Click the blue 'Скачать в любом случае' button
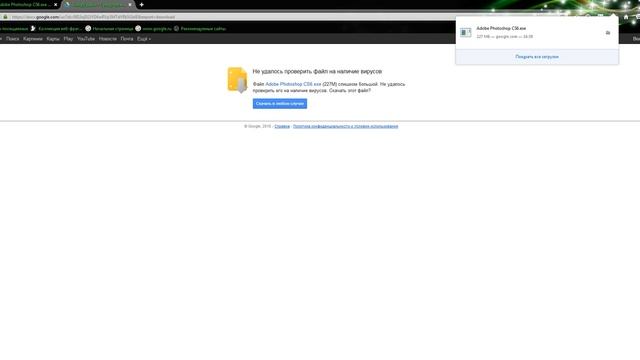Screen dimensions: 640x360 pyautogui.click(x=280, y=104)
